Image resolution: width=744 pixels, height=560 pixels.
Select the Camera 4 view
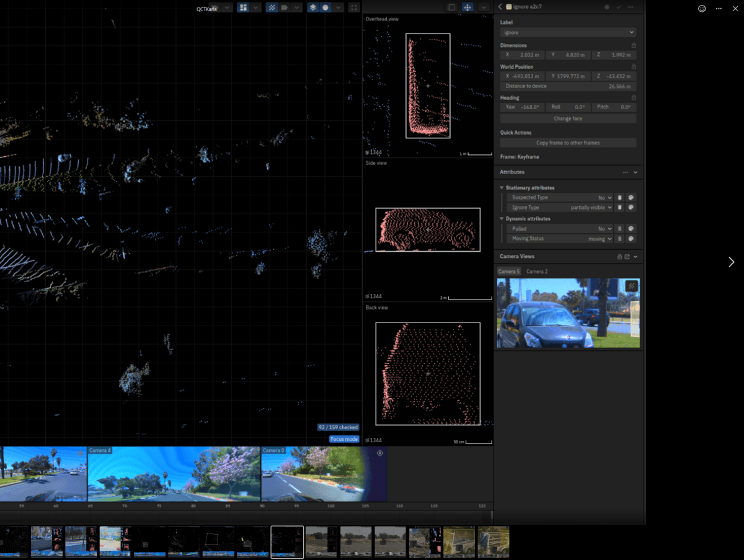(x=174, y=474)
